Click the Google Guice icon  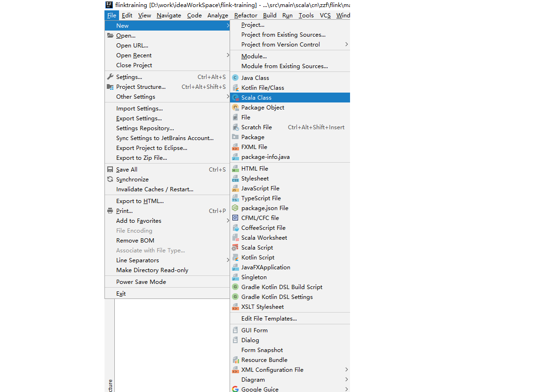tap(235, 389)
